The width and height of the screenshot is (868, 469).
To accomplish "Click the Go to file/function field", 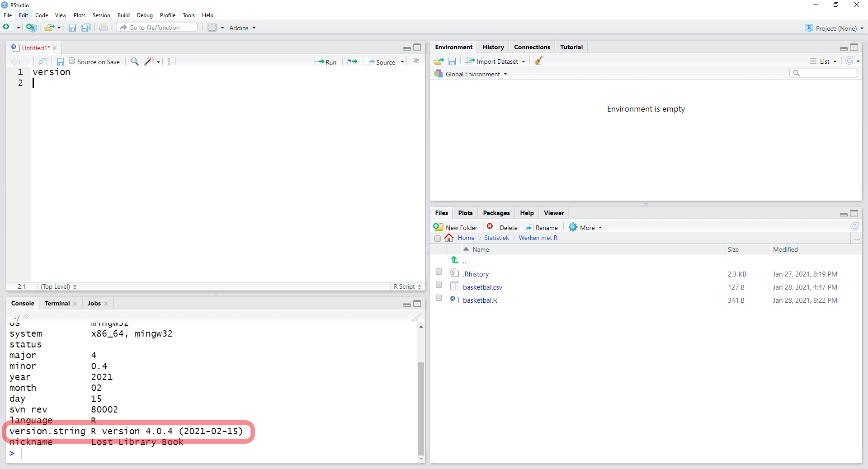I will (x=157, y=28).
